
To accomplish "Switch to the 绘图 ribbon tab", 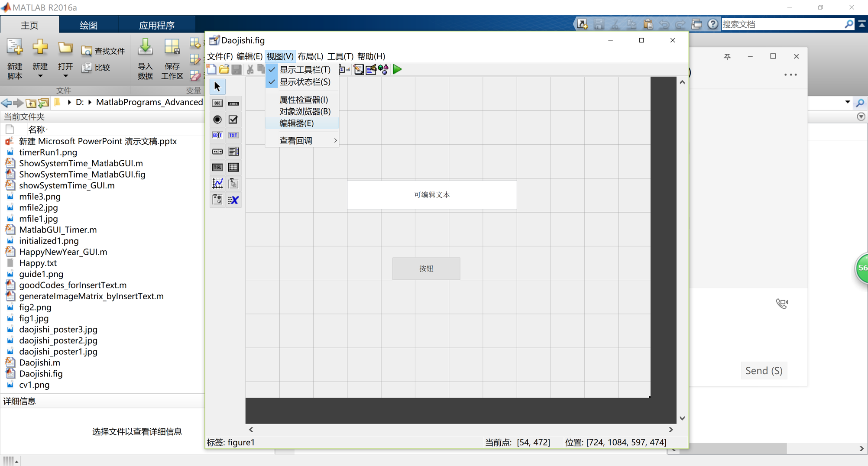I will [88, 25].
